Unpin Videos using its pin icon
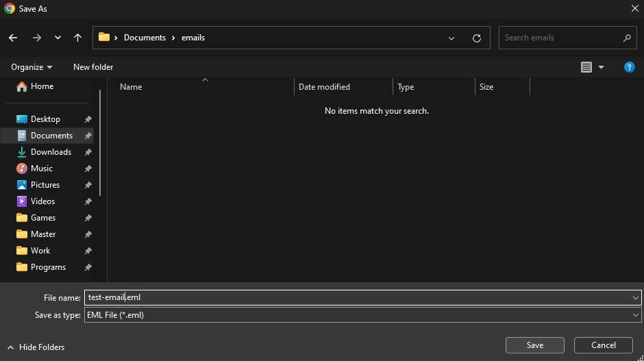 point(88,201)
